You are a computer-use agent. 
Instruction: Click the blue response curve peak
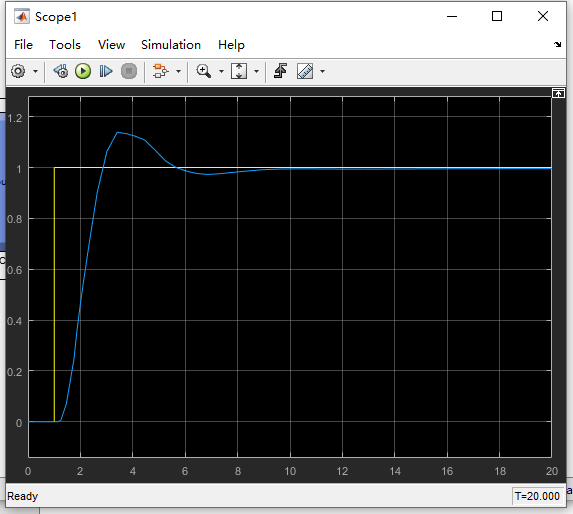pyautogui.click(x=118, y=132)
